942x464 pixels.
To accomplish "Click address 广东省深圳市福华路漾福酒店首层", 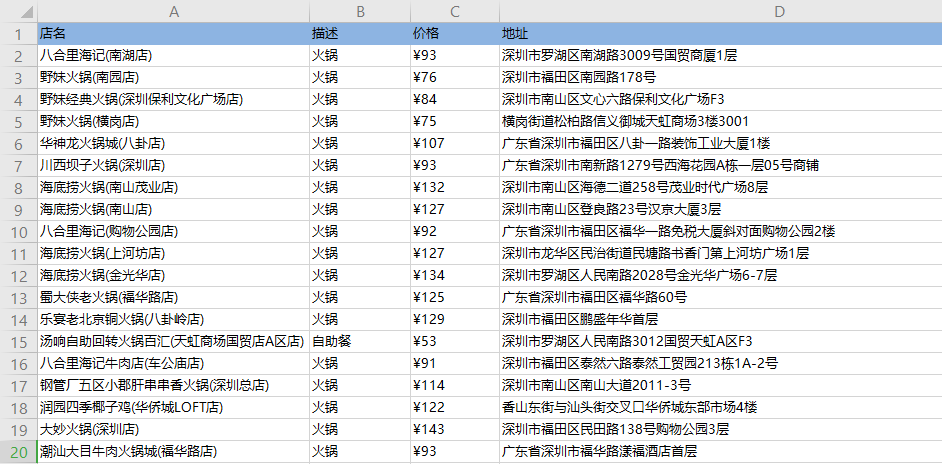I will 720,452.
